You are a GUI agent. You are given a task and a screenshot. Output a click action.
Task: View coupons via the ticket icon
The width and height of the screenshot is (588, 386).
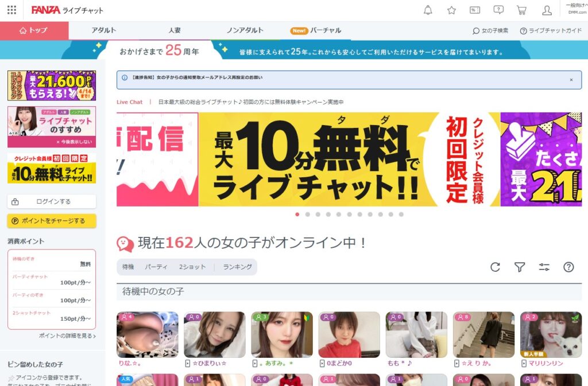[474, 10]
